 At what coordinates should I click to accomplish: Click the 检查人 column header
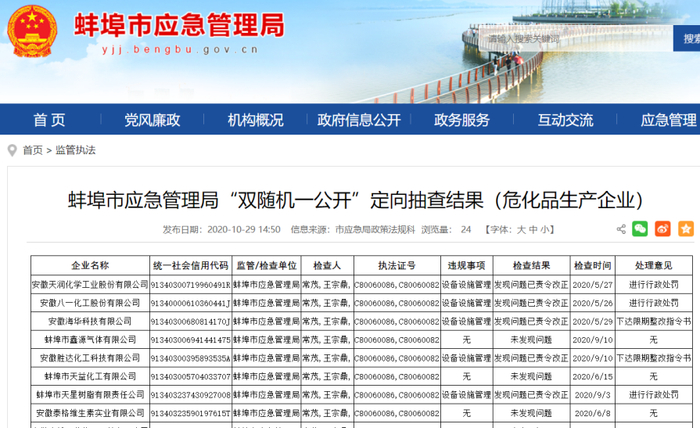(327, 266)
